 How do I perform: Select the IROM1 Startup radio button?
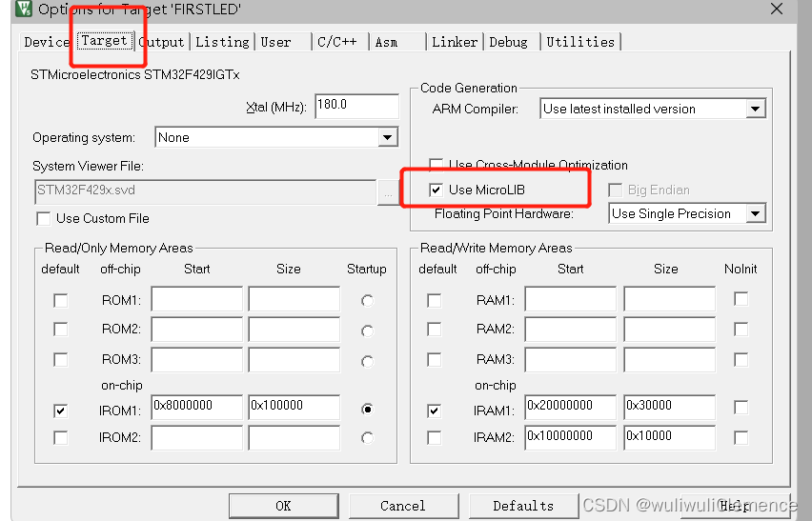click(367, 410)
